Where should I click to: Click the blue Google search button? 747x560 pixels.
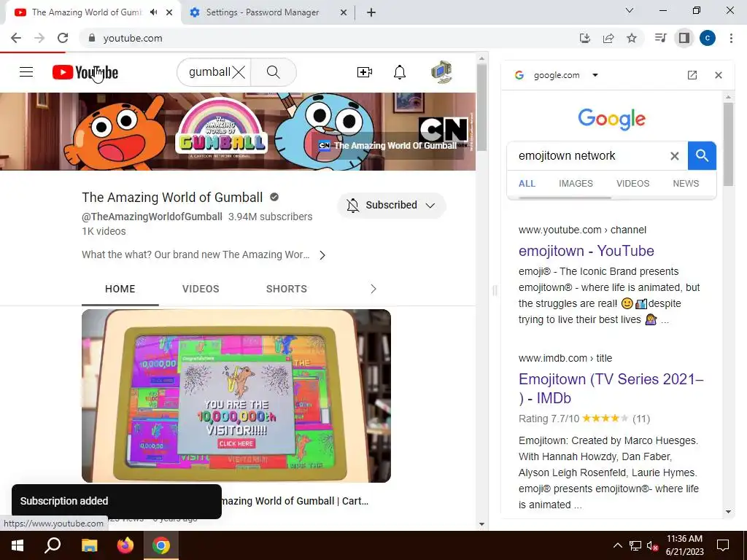[702, 156]
